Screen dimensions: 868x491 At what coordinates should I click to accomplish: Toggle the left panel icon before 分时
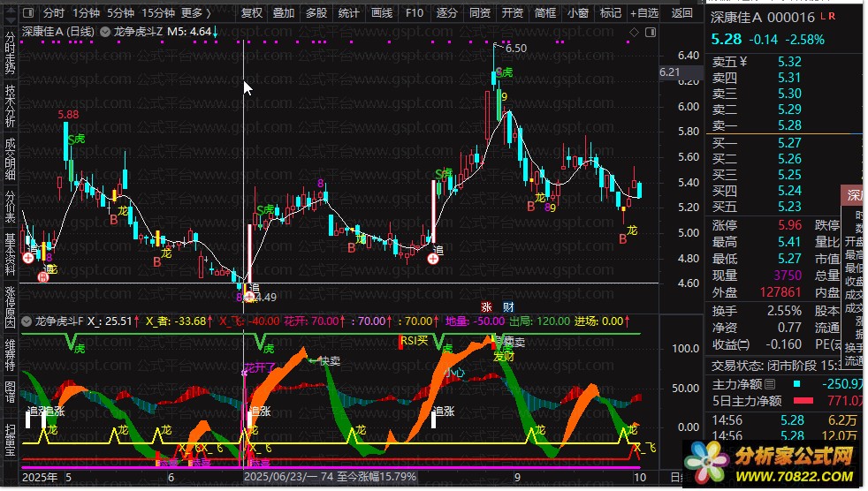[28, 12]
